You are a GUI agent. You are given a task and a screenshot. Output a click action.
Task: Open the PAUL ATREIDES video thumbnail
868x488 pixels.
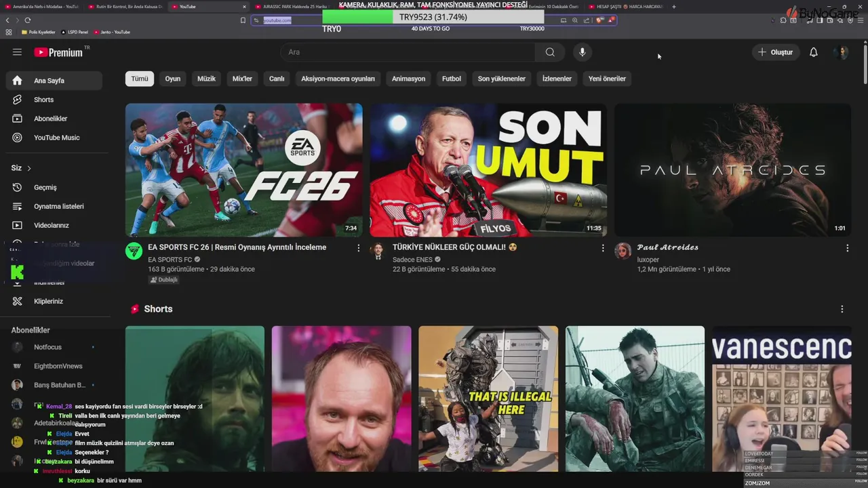[732, 169]
